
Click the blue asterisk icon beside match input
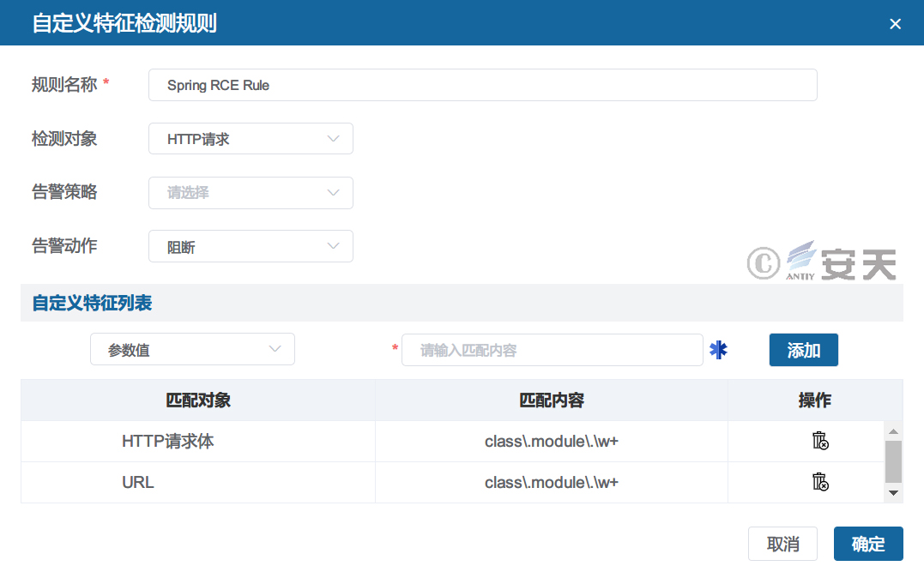[718, 350]
